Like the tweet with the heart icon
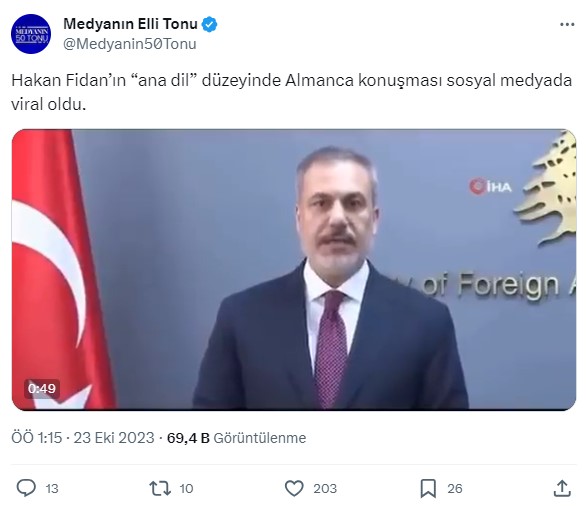The width and height of the screenshot is (588, 511). (x=294, y=488)
